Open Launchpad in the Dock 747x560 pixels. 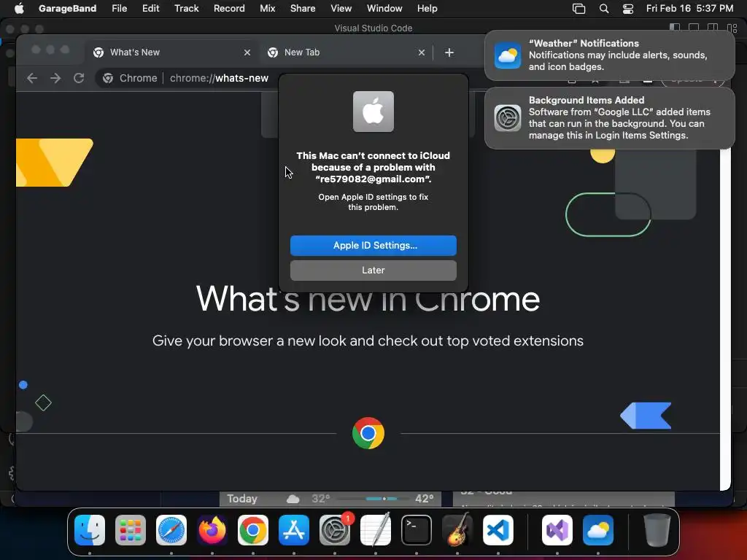pyautogui.click(x=131, y=530)
